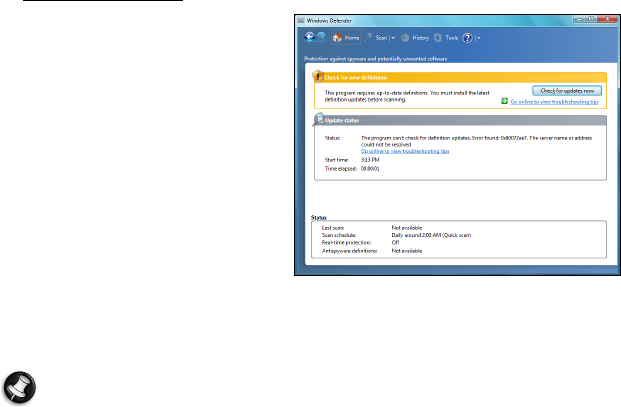621x407 pixels.
Task: Expand the Scan options dropdown arrow
Action: (x=393, y=38)
